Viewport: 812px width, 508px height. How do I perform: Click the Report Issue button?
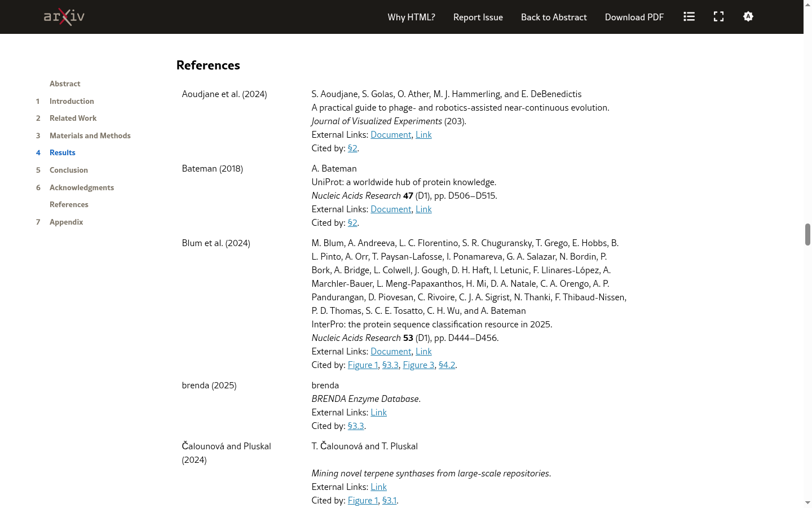478,17
